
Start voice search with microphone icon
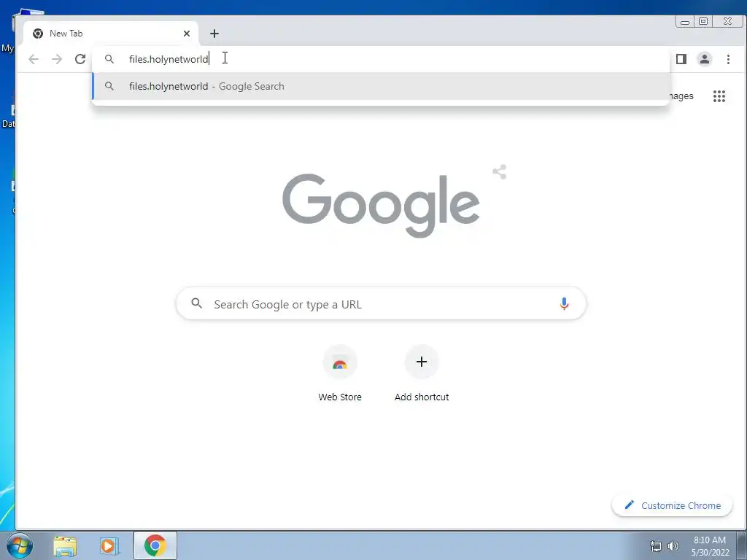pyautogui.click(x=564, y=303)
